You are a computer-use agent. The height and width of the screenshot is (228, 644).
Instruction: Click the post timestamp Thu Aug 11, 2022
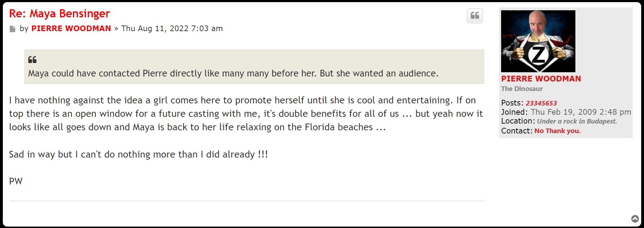(172, 29)
